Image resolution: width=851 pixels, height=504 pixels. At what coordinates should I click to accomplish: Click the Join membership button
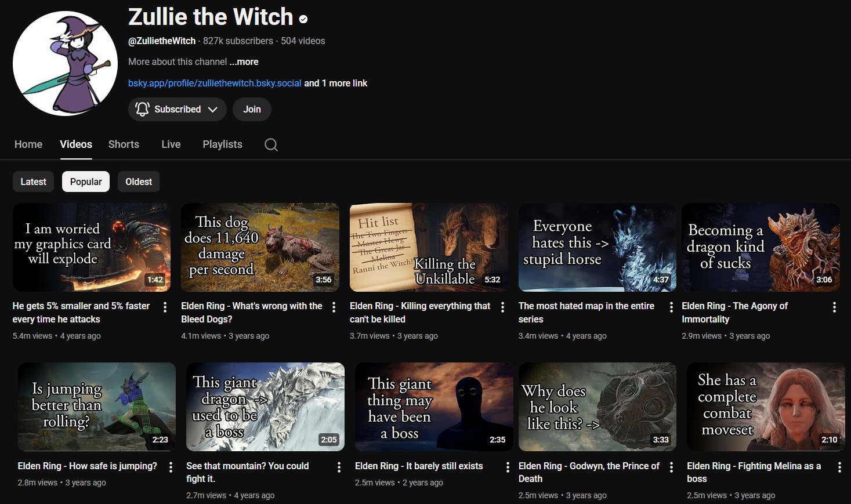[x=252, y=109]
